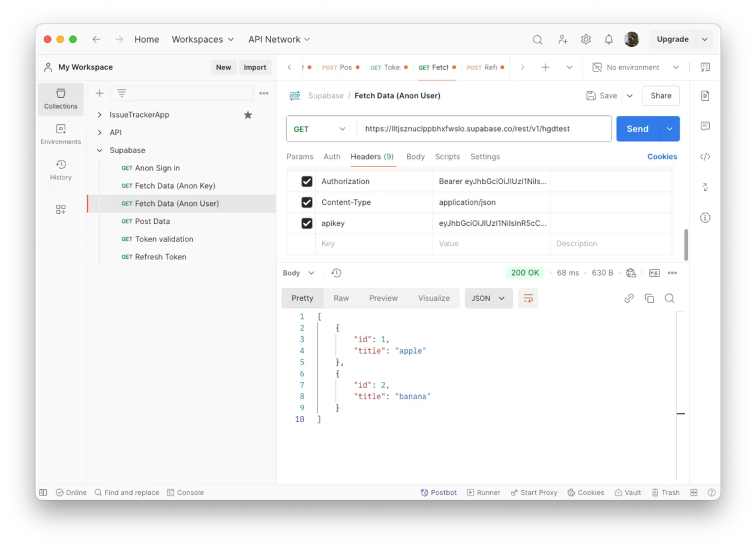Open the documentation icon in right sidebar
This screenshot has height=547, width=756.
705,95
